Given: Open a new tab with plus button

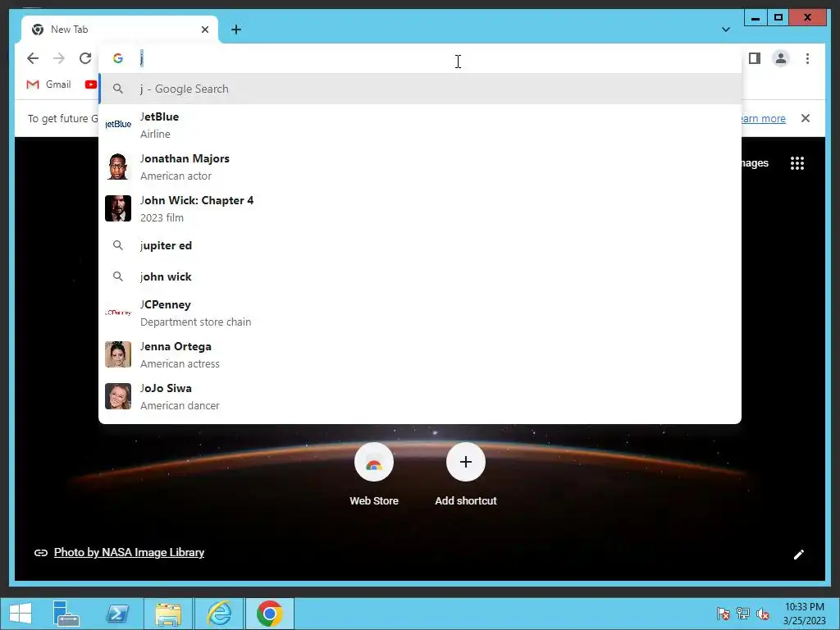Looking at the screenshot, I should 236,30.
